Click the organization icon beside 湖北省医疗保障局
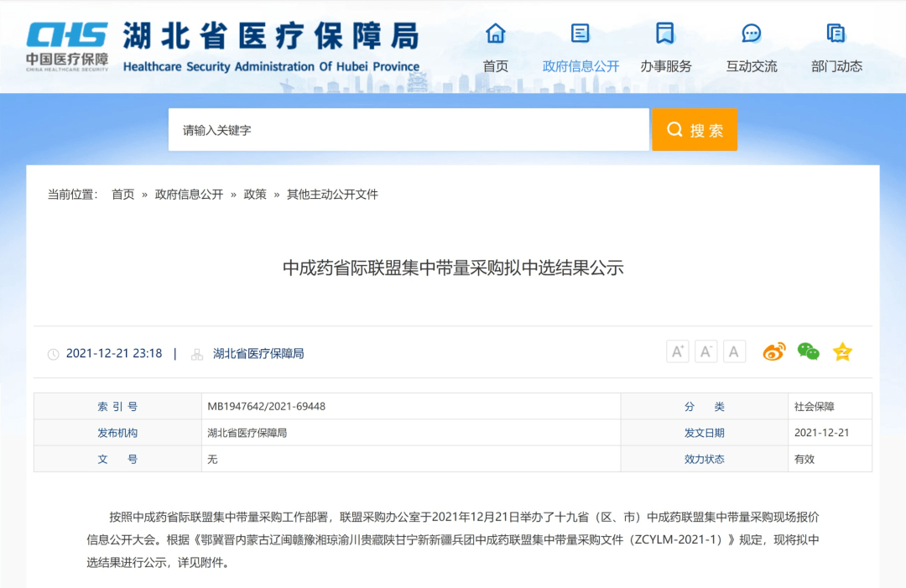Image resolution: width=906 pixels, height=588 pixels. (x=197, y=354)
